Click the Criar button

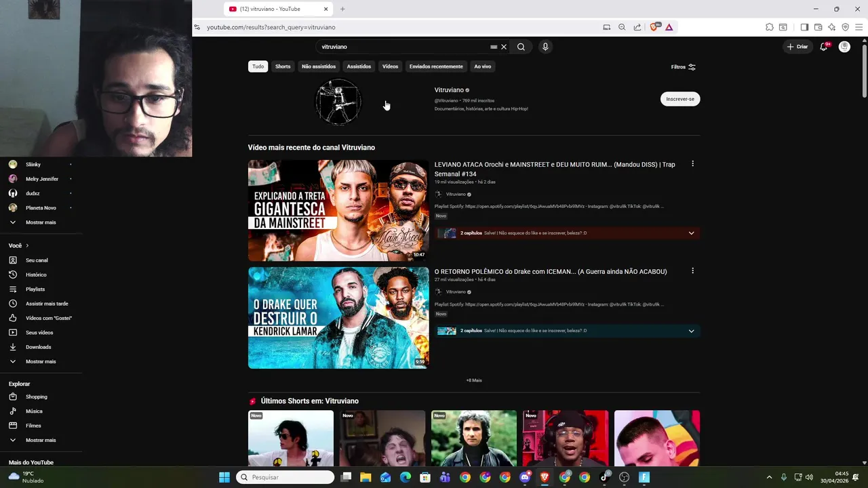(797, 47)
